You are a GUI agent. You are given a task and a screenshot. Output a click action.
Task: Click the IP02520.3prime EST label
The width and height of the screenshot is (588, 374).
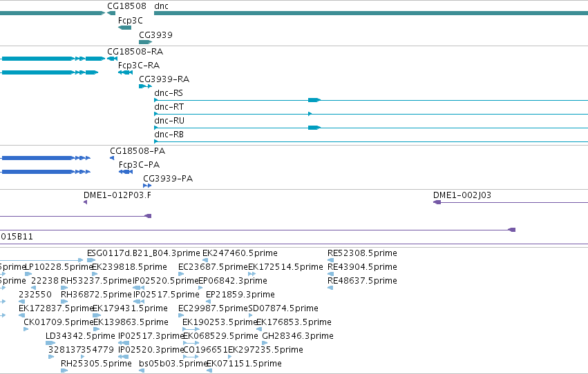[x=151, y=350]
